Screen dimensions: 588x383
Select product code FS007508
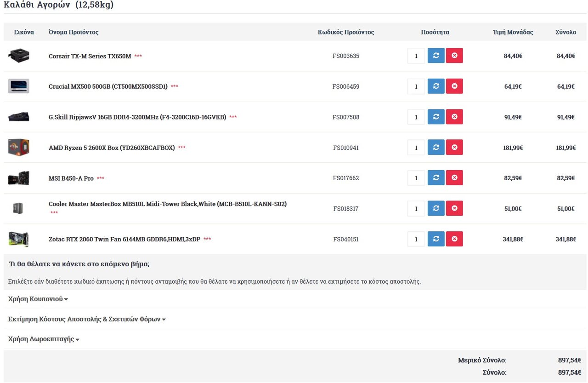click(346, 117)
